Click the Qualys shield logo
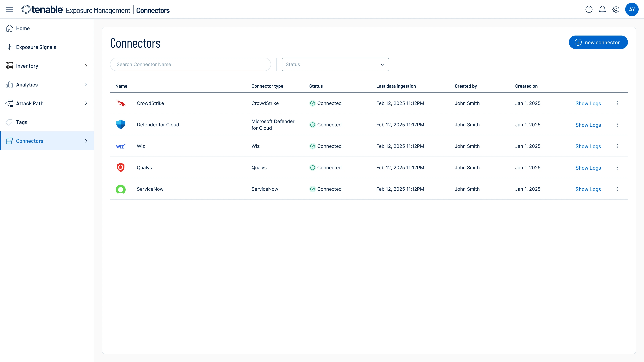644x362 pixels. (121, 167)
